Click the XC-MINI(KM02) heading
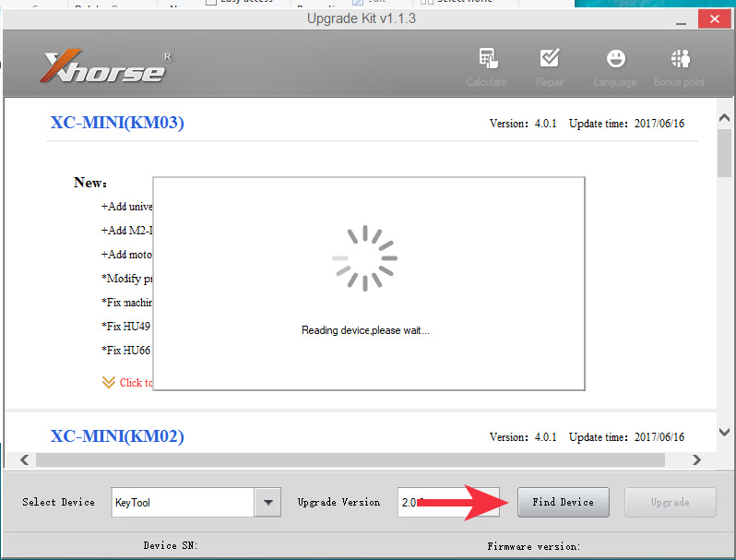This screenshot has width=736, height=560. point(117,436)
